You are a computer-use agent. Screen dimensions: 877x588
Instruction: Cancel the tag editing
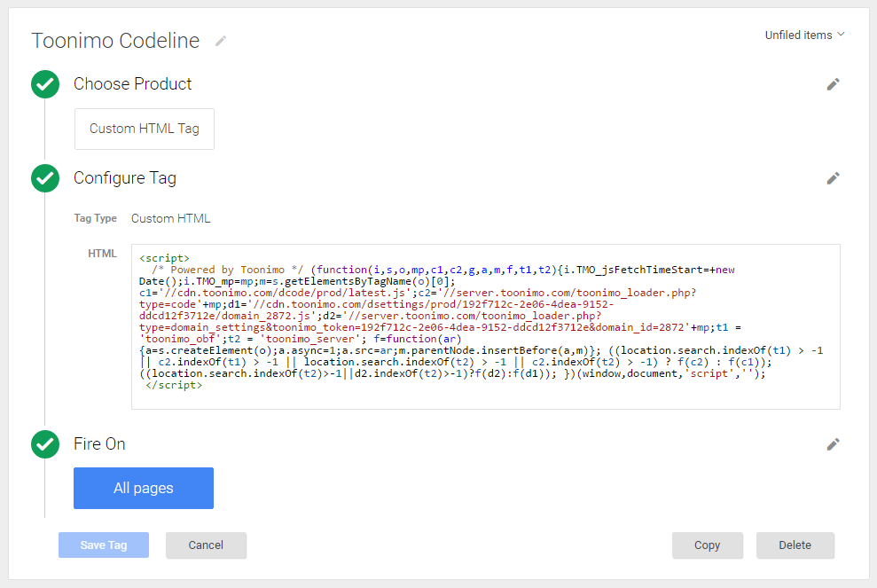[x=206, y=545]
